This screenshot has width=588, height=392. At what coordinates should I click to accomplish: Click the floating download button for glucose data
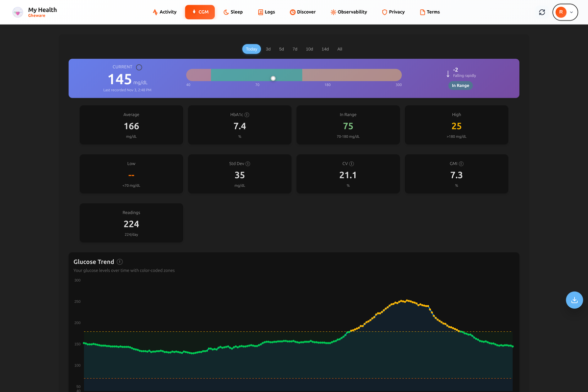574,300
